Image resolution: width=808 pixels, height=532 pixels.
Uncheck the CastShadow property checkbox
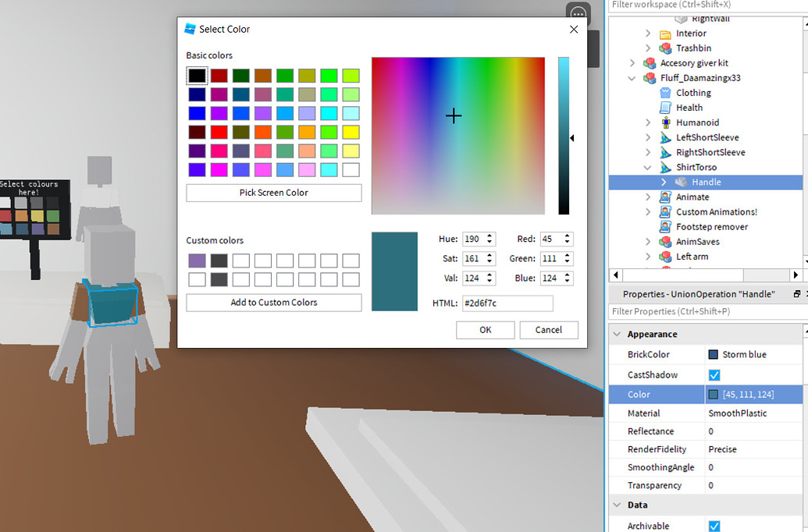coord(714,374)
